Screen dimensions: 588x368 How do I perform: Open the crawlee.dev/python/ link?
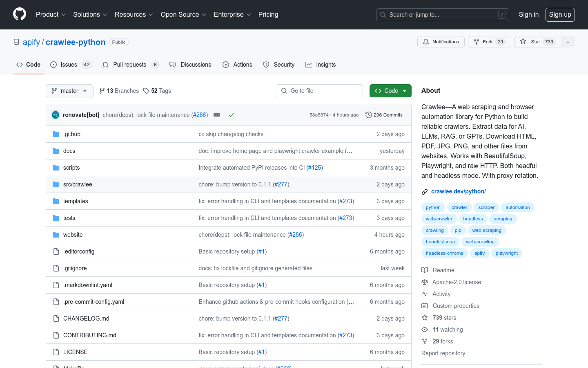[458, 191]
